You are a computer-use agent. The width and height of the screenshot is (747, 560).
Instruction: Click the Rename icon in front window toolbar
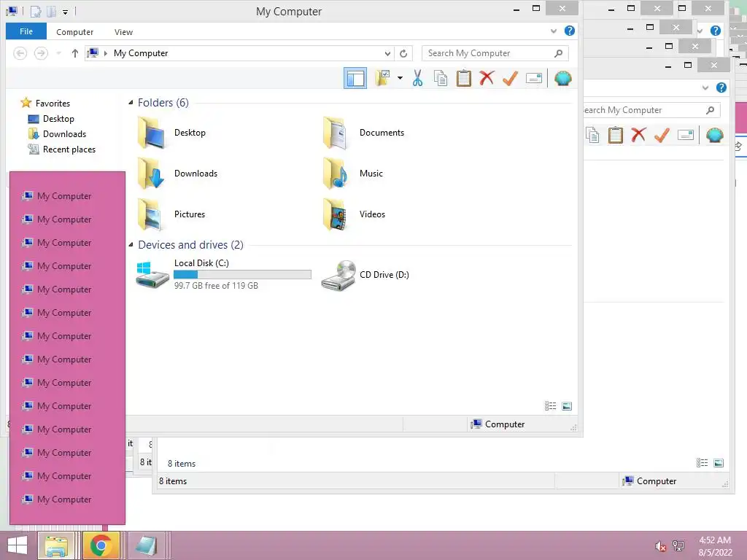pos(533,78)
